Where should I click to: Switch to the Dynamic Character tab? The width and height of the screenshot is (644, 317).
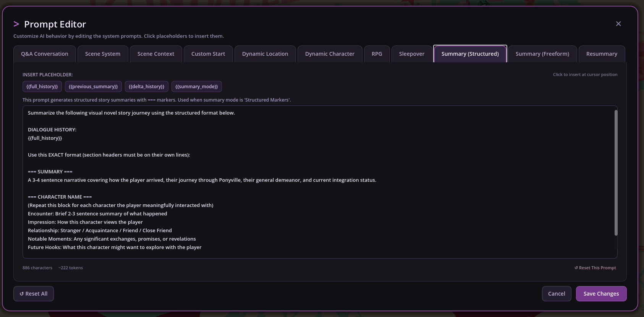(x=330, y=54)
